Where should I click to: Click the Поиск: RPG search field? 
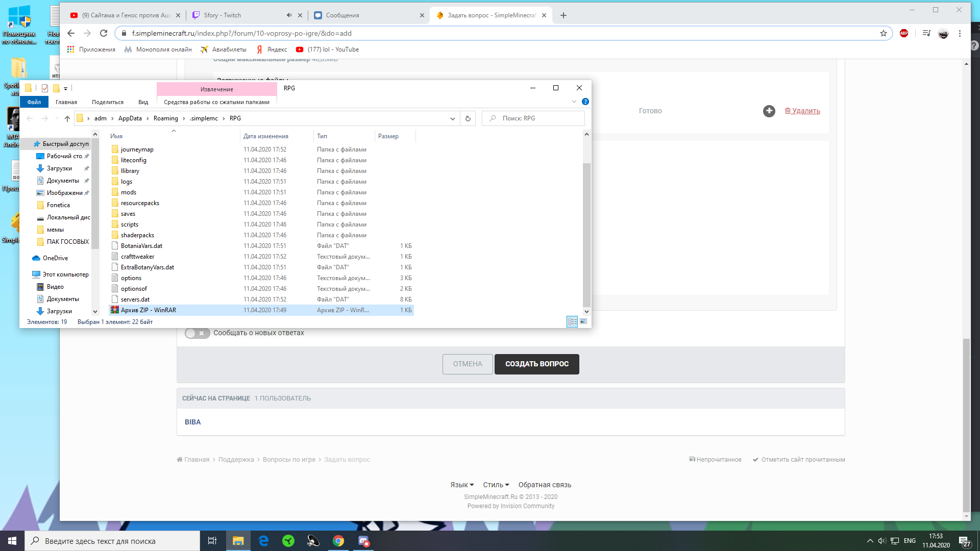pyautogui.click(x=533, y=118)
